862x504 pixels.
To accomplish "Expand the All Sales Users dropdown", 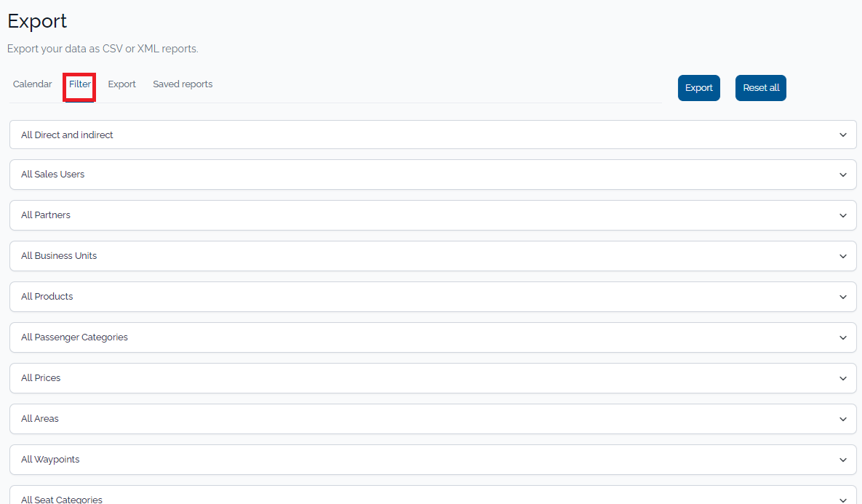I will pos(434,175).
